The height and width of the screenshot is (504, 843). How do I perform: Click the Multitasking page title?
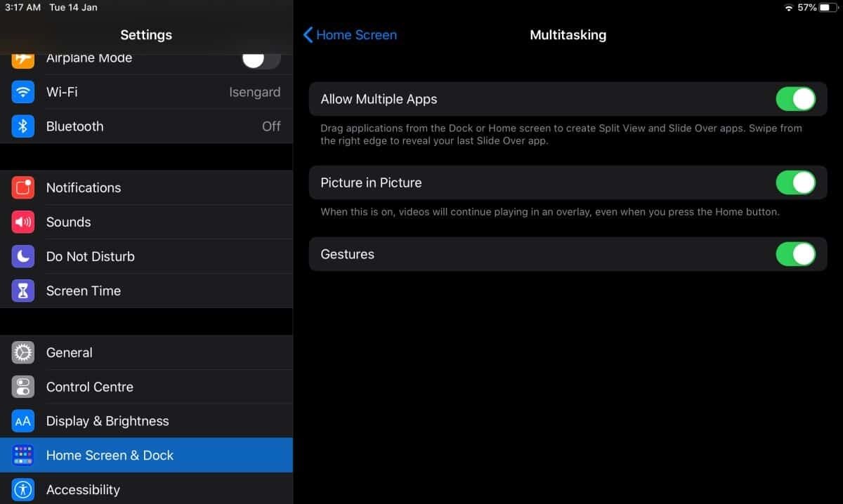click(x=568, y=34)
